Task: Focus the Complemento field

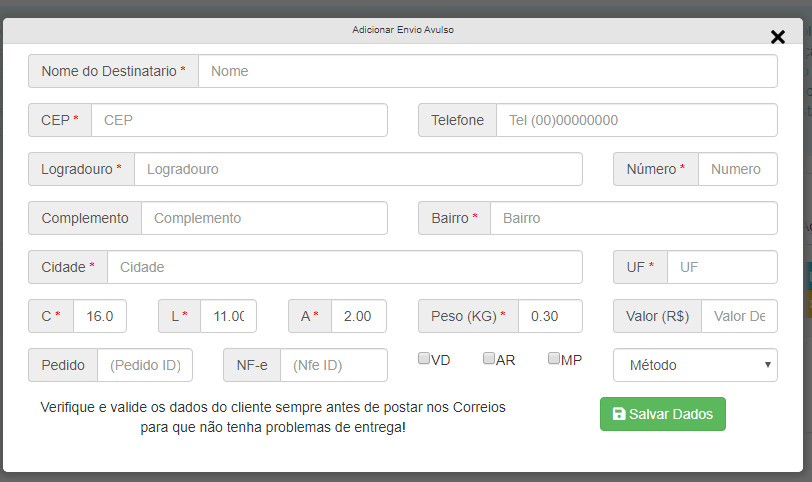Action: (x=264, y=218)
